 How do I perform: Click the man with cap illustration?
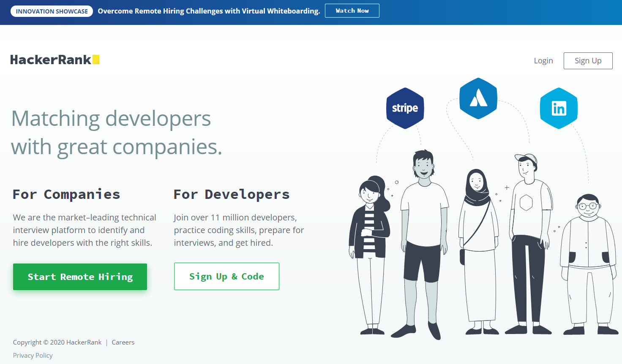[529, 244]
